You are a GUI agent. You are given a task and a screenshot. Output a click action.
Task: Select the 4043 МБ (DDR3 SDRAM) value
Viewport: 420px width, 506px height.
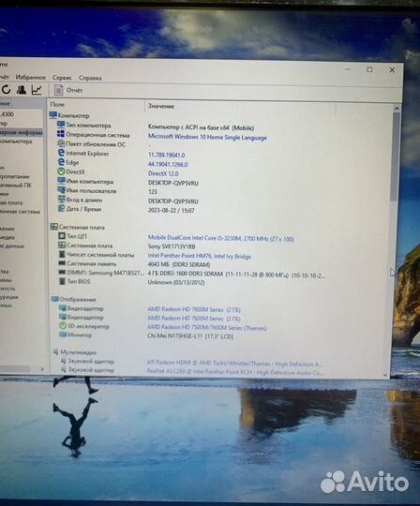(x=179, y=264)
